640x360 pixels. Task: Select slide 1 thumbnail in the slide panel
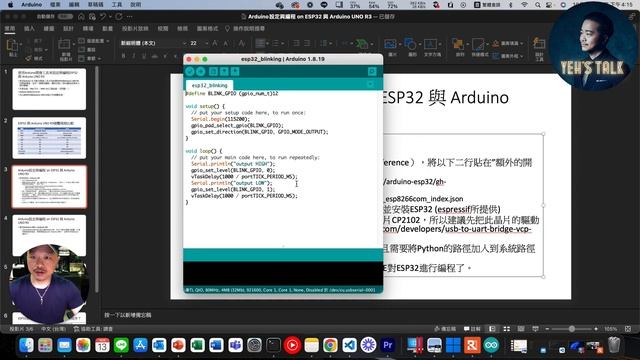coord(49,89)
